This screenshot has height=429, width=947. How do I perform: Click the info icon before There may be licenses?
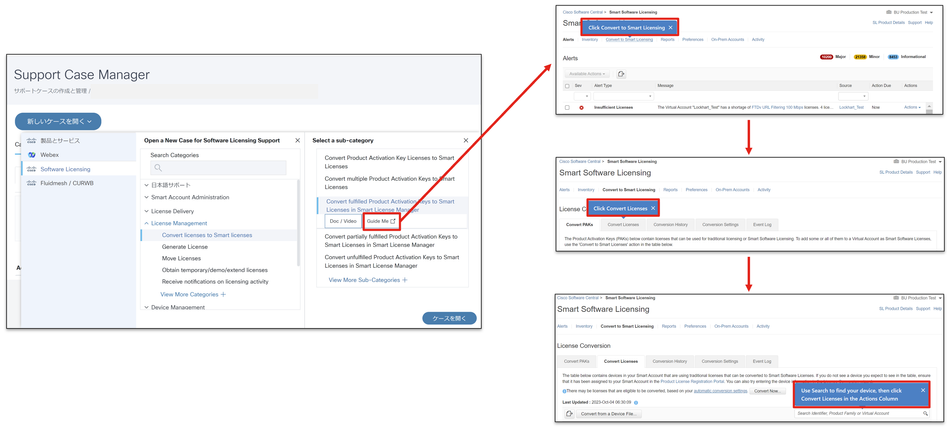tap(563, 392)
